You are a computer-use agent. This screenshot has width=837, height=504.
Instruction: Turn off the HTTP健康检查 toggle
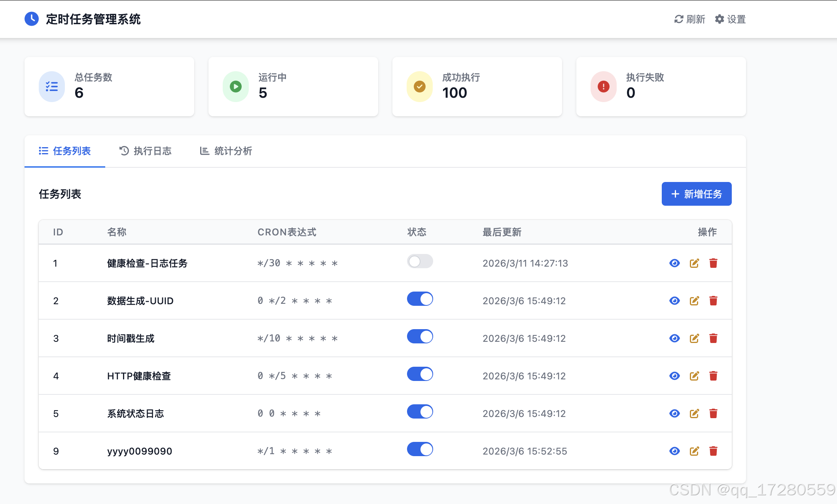420,374
